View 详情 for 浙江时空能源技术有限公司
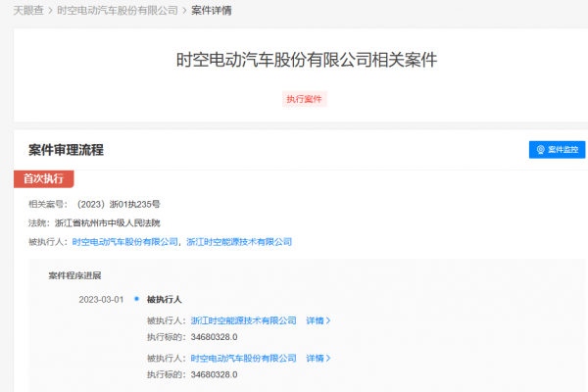The height and width of the screenshot is (392, 588). 318,320
